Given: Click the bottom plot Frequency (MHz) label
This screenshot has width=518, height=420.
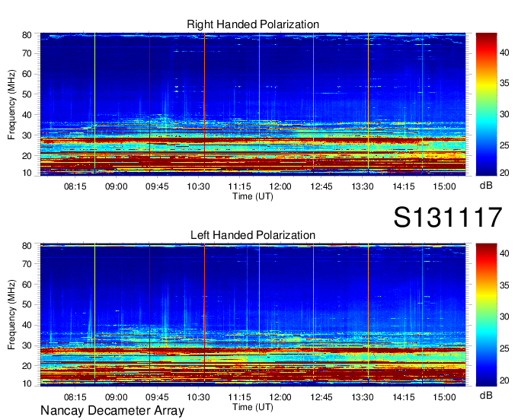Looking at the screenshot, I should coord(11,315).
